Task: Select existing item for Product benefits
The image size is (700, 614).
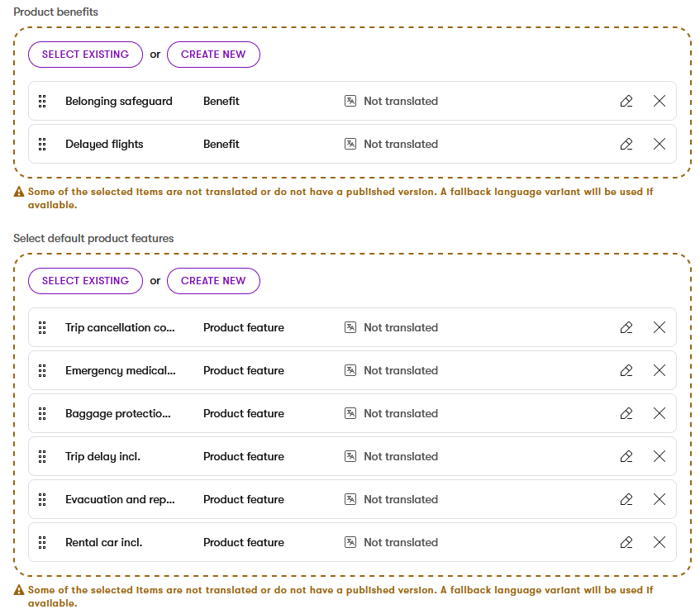Action: 85,55
